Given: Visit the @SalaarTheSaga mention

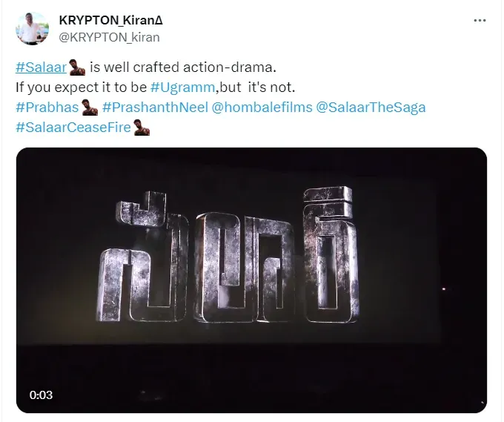Looking at the screenshot, I should [x=371, y=108].
